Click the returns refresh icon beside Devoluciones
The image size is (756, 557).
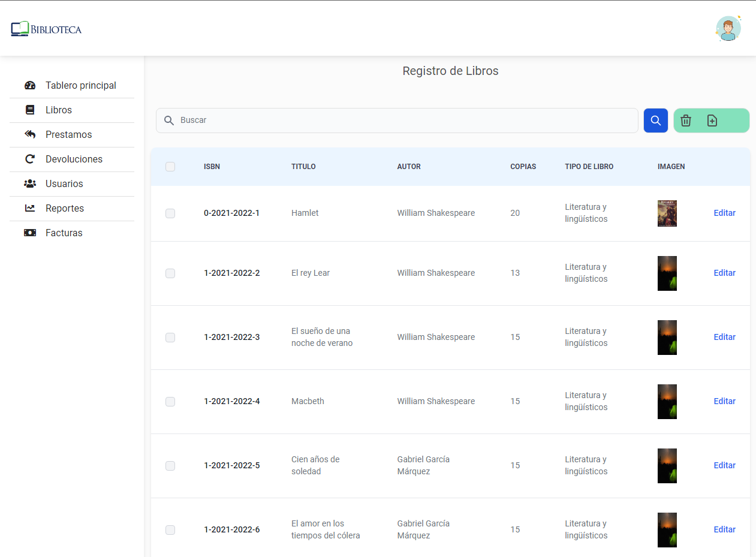coord(30,159)
